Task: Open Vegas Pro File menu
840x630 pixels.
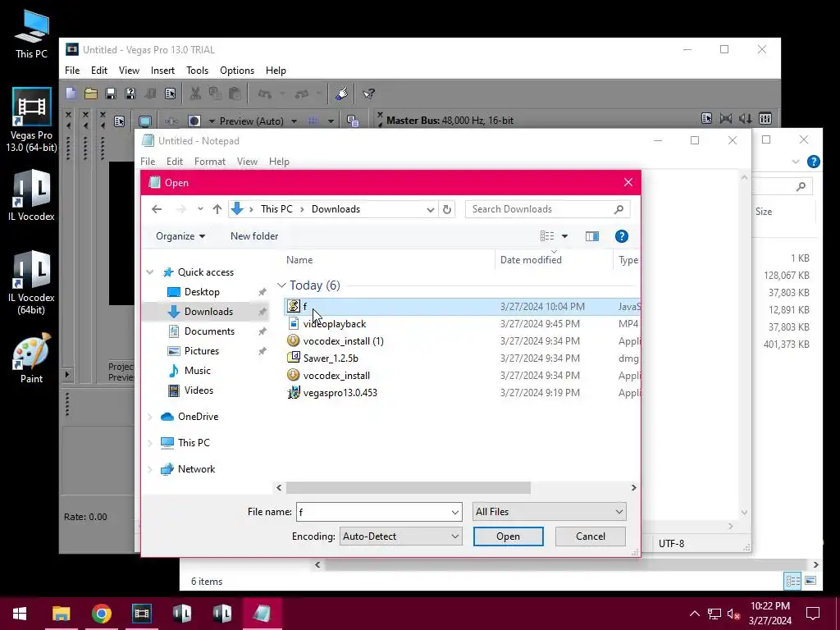Action: pyautogui.click(x=72, y=71)
